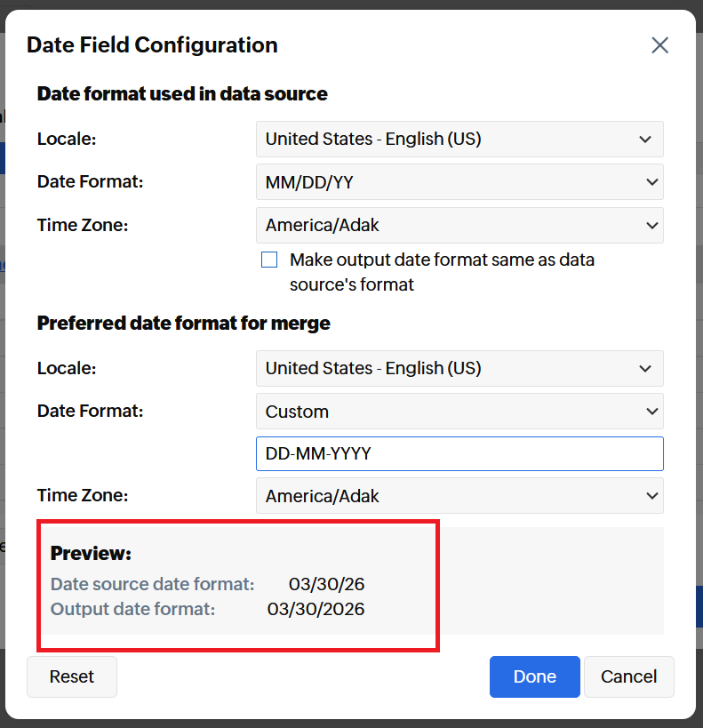Screen dimensions: 703x728
Task: Click chevron arrow of data source Locale
Action: coord(645,139)
